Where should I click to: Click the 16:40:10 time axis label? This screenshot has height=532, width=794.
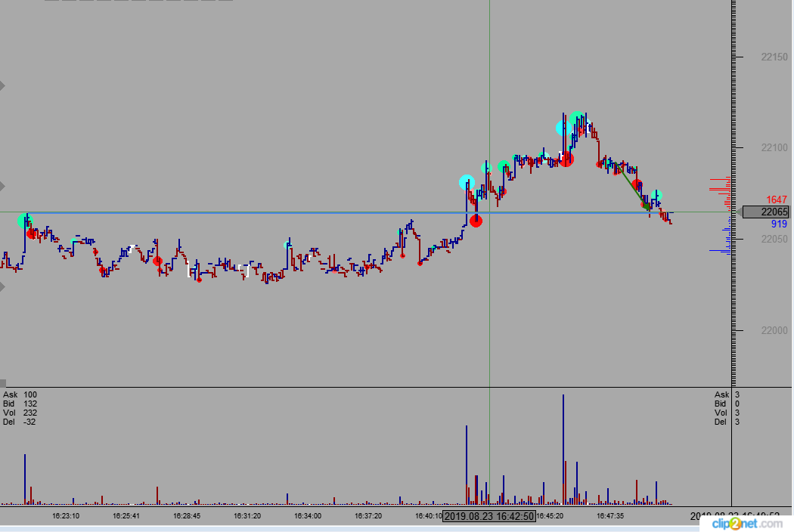(x=429, y=516)
